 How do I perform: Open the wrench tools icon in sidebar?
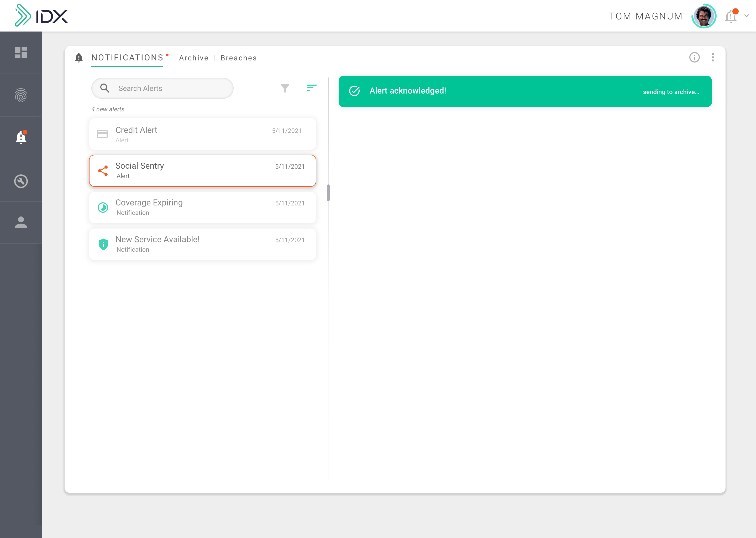point(21,181)
